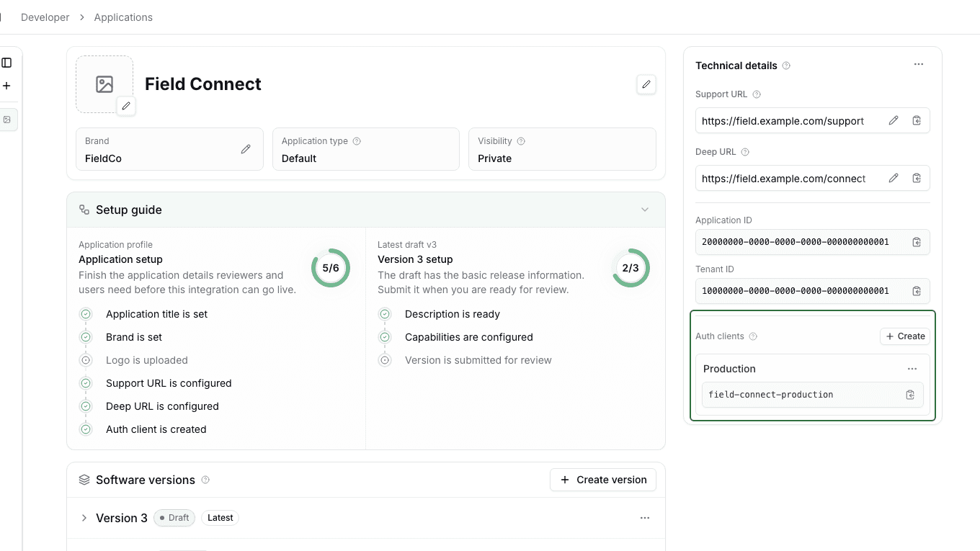Click 'Capabilities are configured' step

click(x=469, y=337)
